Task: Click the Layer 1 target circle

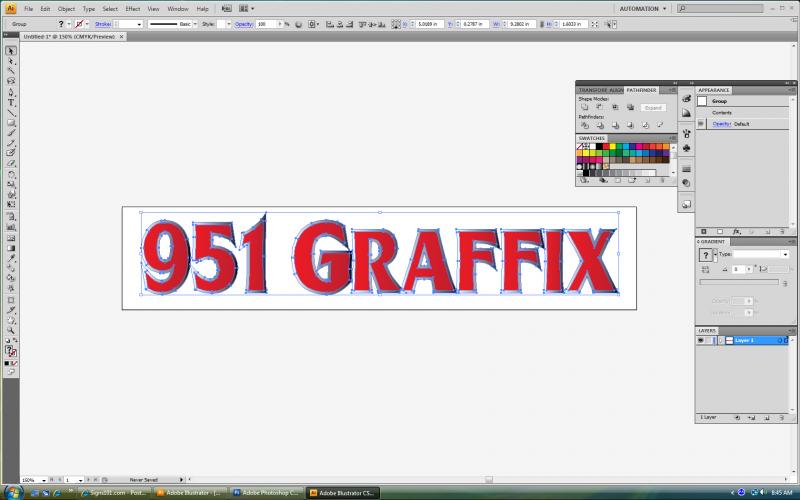Action: point(780,340)
